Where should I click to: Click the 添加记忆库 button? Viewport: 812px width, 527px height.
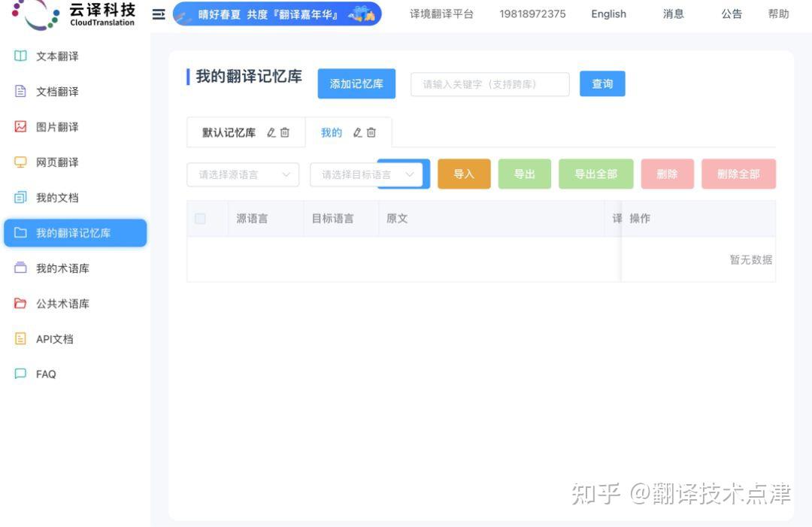(356, 83)
